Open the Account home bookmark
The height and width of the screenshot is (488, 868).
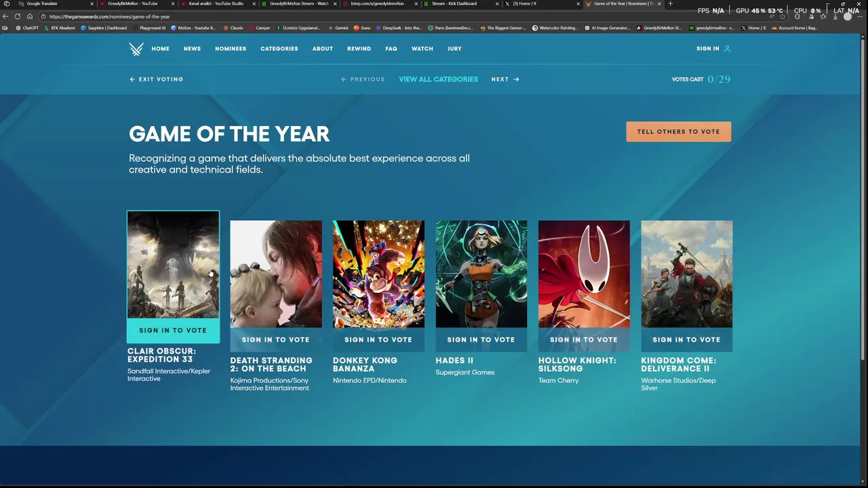795,28
